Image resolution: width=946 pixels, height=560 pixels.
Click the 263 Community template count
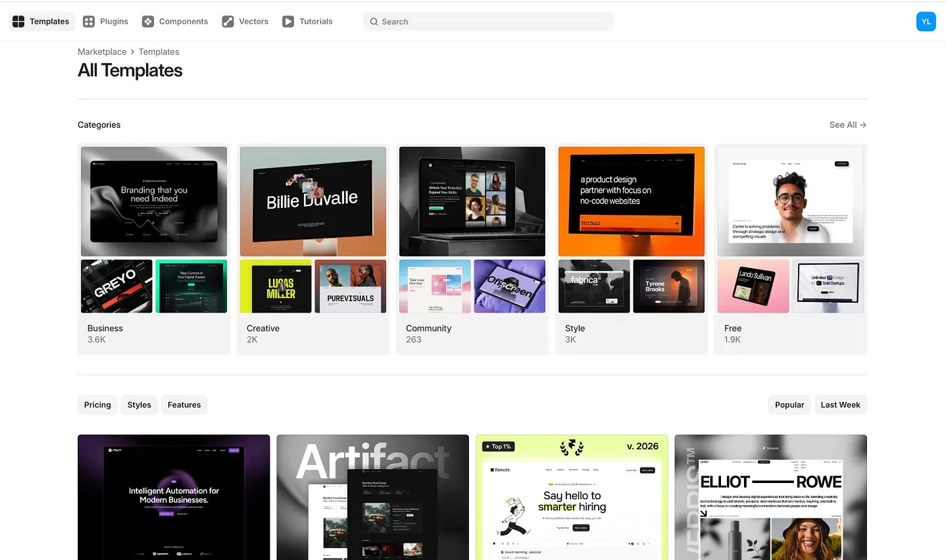pos(414,340)
